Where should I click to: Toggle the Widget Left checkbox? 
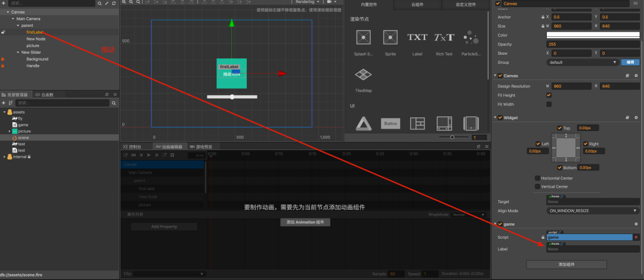(538, 144)
